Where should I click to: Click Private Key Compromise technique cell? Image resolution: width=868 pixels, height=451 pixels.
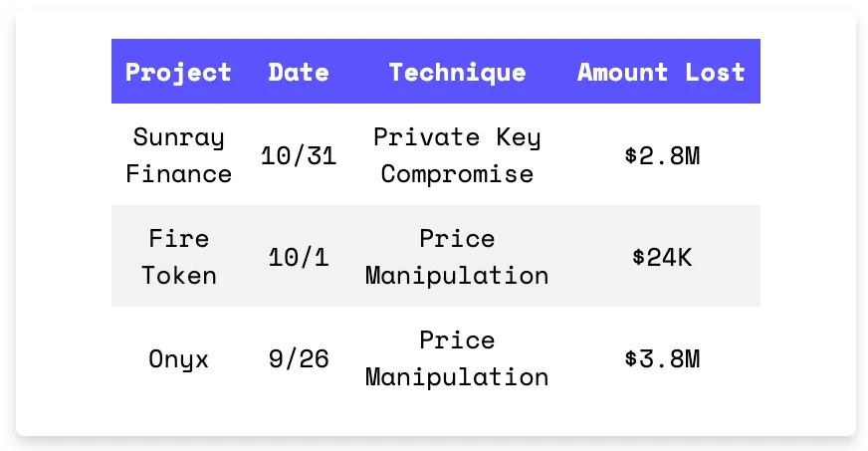(x=457, y=155)
